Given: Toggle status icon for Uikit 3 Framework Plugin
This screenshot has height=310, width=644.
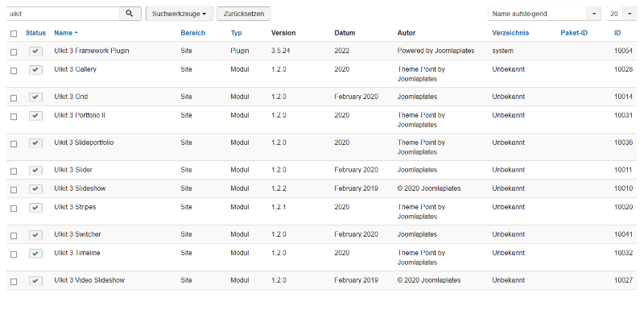Looking at the screenshot, I should coord(35,52).
